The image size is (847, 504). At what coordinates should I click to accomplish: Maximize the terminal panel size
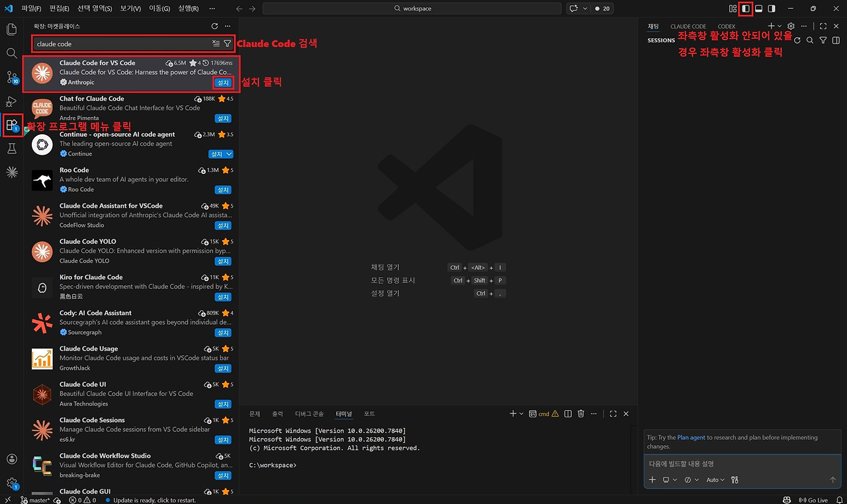point(613,414)
